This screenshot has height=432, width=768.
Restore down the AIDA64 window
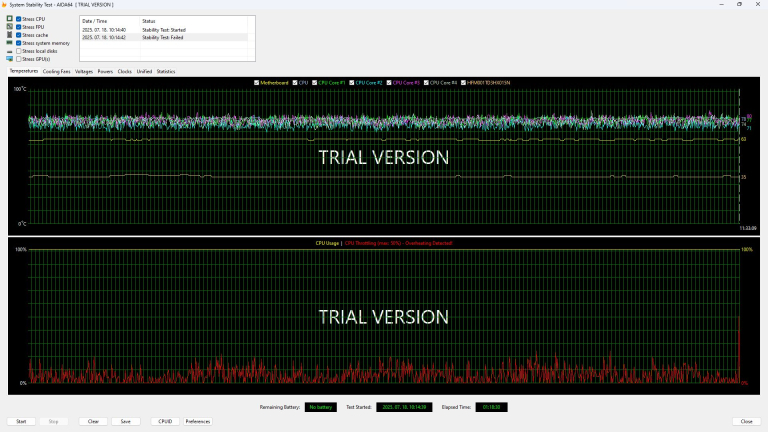point(740,4)
